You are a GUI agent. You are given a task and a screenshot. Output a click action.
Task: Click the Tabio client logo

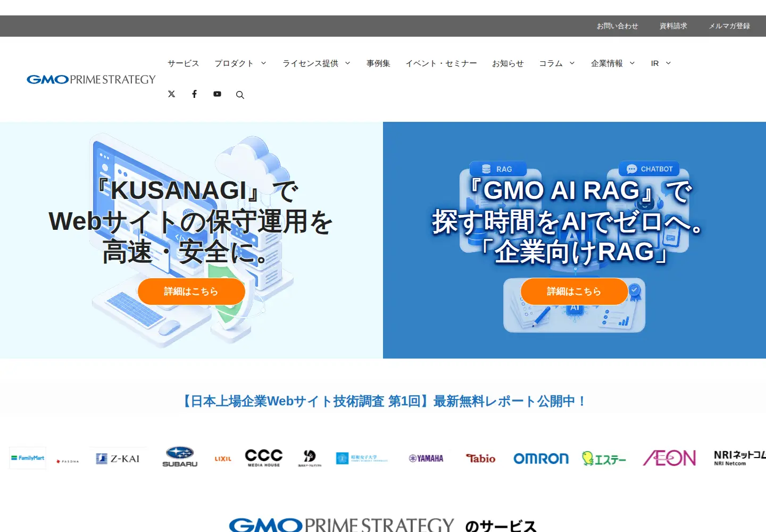481,459
